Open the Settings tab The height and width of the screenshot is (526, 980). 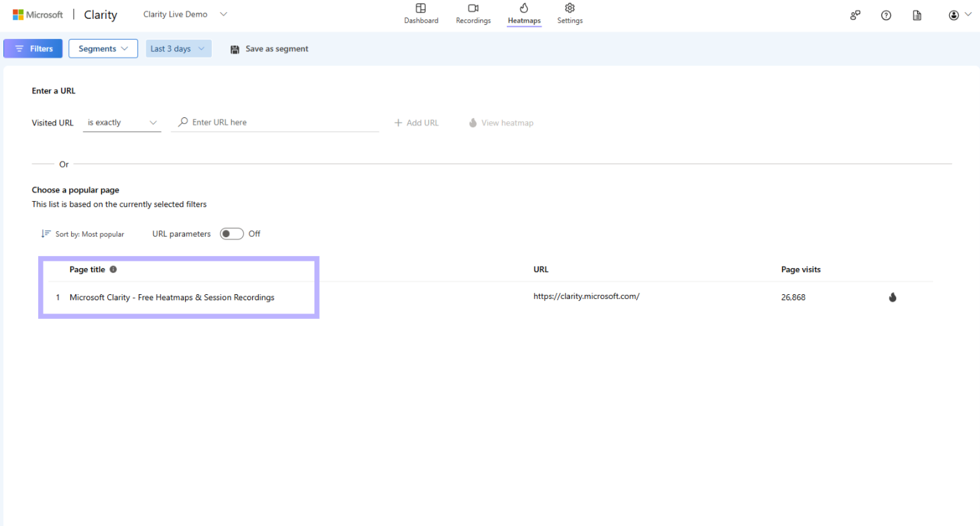(570, 14)
